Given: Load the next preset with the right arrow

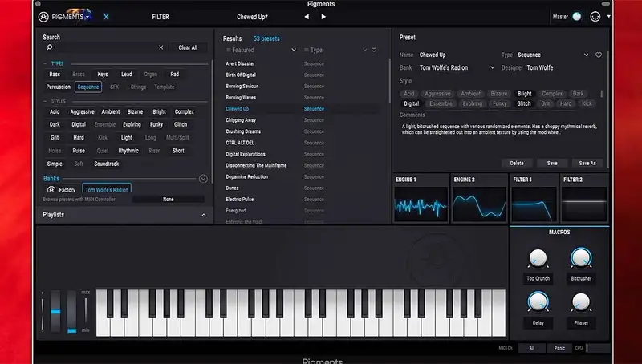Looking at the screenshot, I should pos(323,17).
